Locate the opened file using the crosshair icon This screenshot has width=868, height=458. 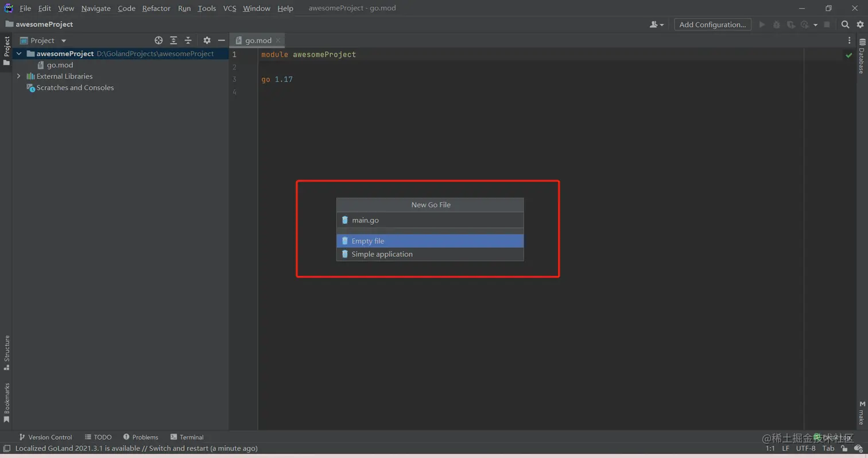159,40
